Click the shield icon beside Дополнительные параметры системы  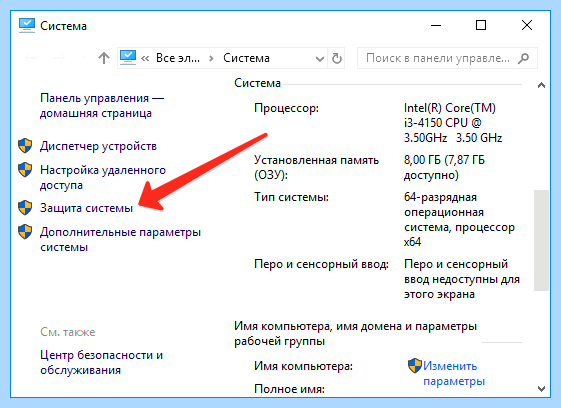pos(25,232)
